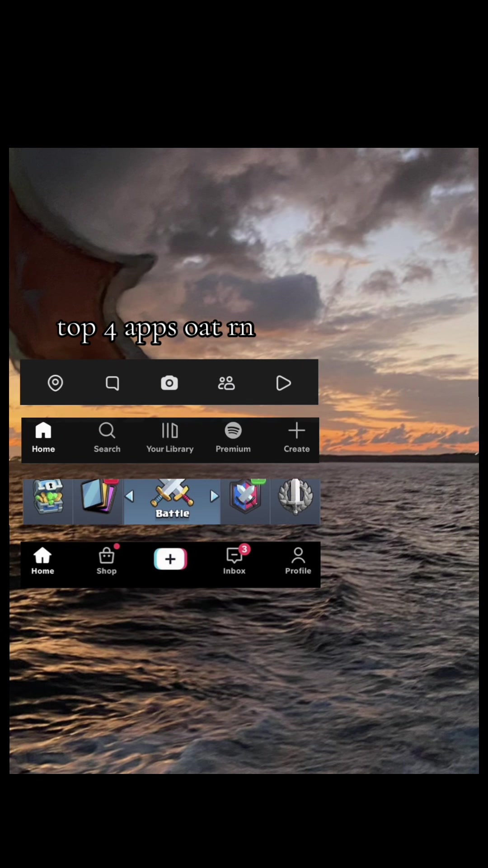Image resolution: width=488 pixels, height=868 pixels.
Task: Open the Snapchat friends stories icon
Action: coord(226,383)
